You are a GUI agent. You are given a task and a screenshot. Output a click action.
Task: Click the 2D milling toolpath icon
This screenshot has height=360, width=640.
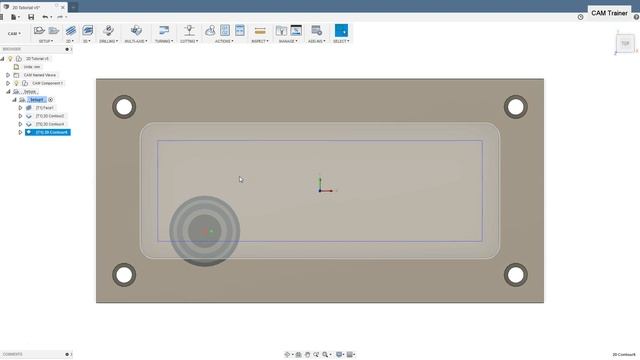pos(71,31)
